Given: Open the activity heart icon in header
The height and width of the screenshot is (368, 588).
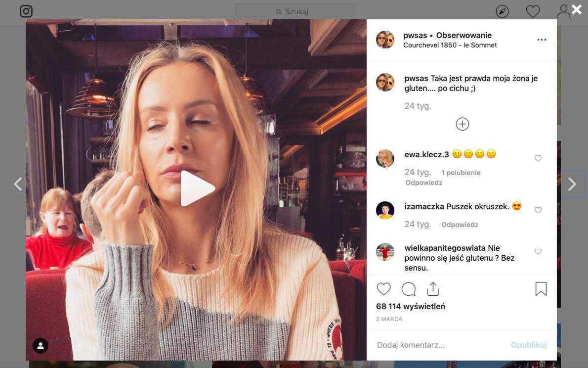Looking at the screenshot, I should (533, 12).
